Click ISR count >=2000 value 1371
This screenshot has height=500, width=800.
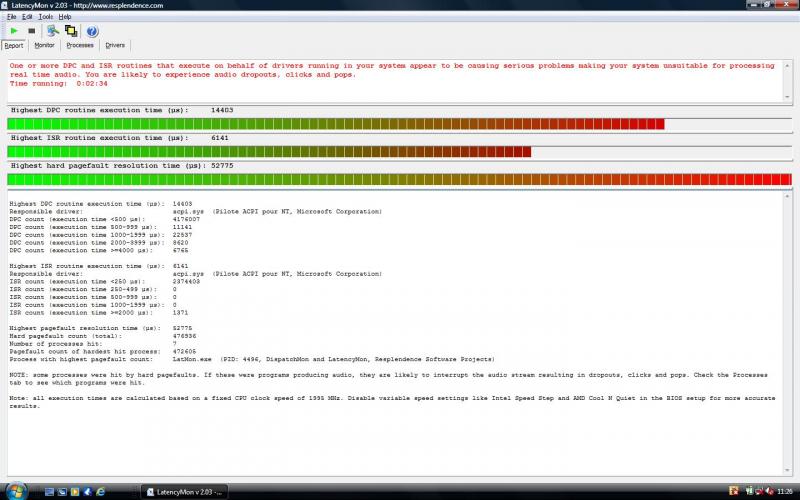pyautogui.click(x=181, y=313)
